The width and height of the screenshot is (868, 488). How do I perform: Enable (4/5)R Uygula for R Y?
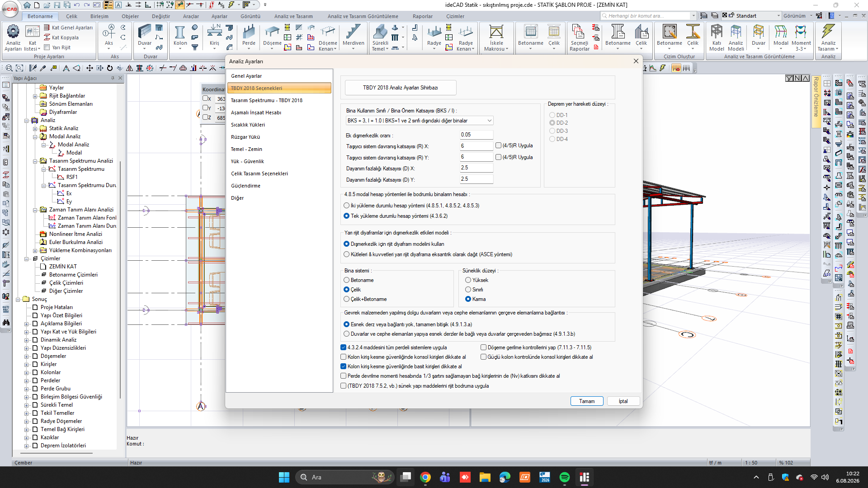coord(498,157)
